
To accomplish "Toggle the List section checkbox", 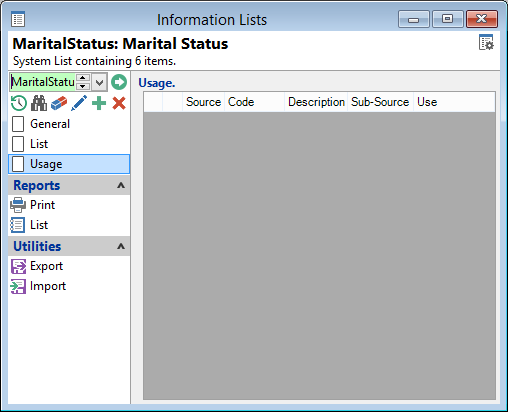I will (x=18, y=144).
